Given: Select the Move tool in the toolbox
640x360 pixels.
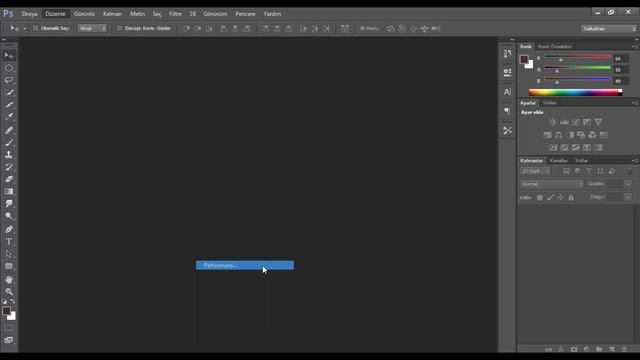Looking at the screenshot, I should coord(9,56).
